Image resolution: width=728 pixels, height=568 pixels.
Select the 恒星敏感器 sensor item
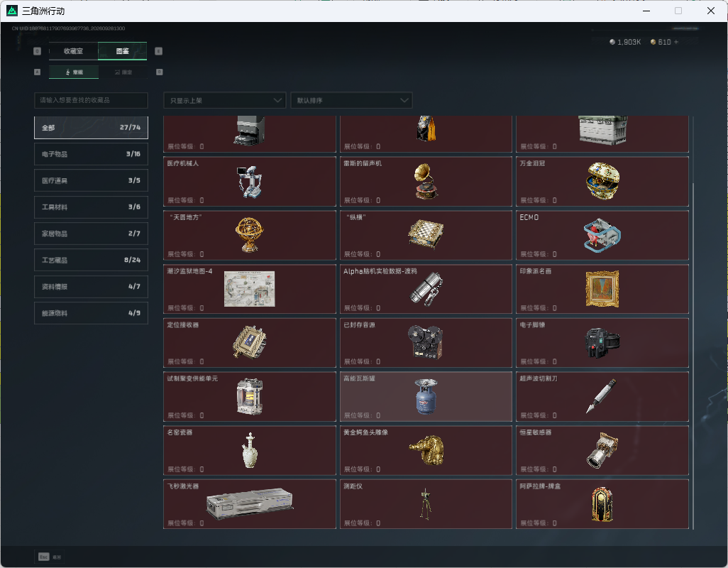[x=602, y=451]
